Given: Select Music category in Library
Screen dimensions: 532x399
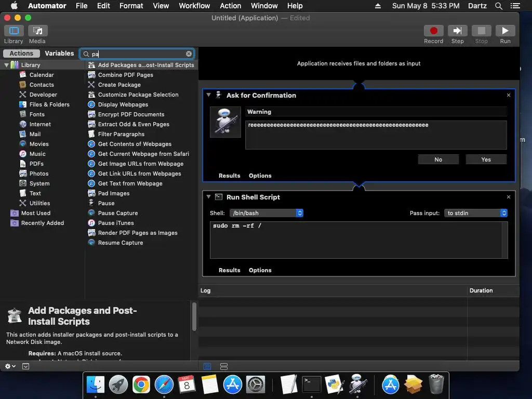Looking at the screenshot, I should pos(37,153).
